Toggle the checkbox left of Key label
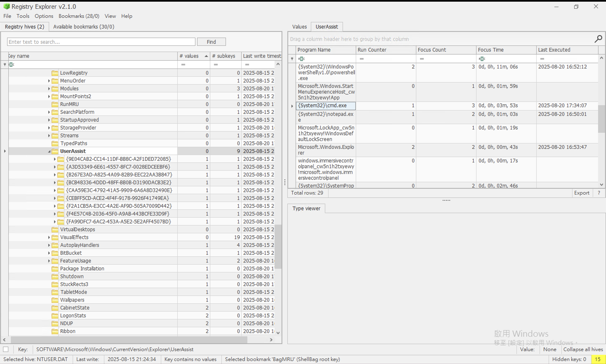 tap(6, 349)
